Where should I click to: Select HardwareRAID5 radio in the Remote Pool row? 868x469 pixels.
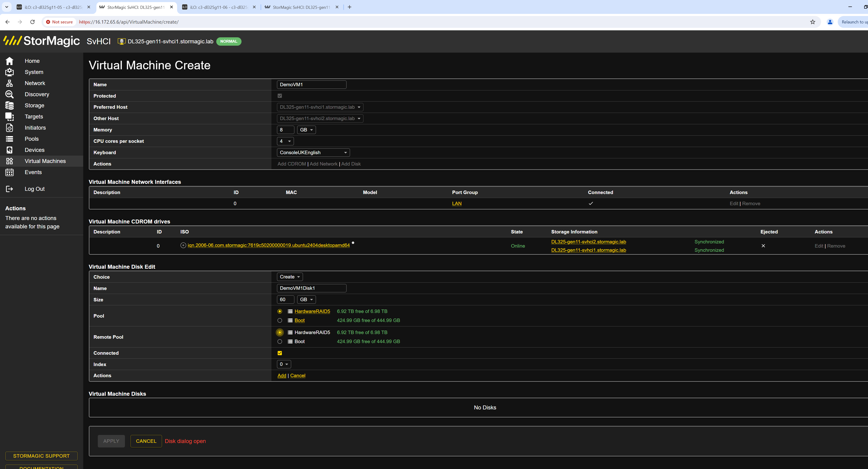280,332
